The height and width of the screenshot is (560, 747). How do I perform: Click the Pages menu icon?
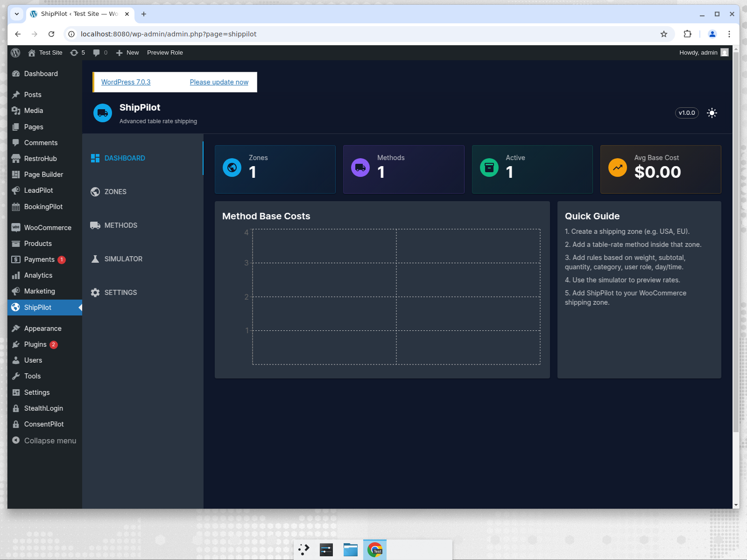(16, 127)
